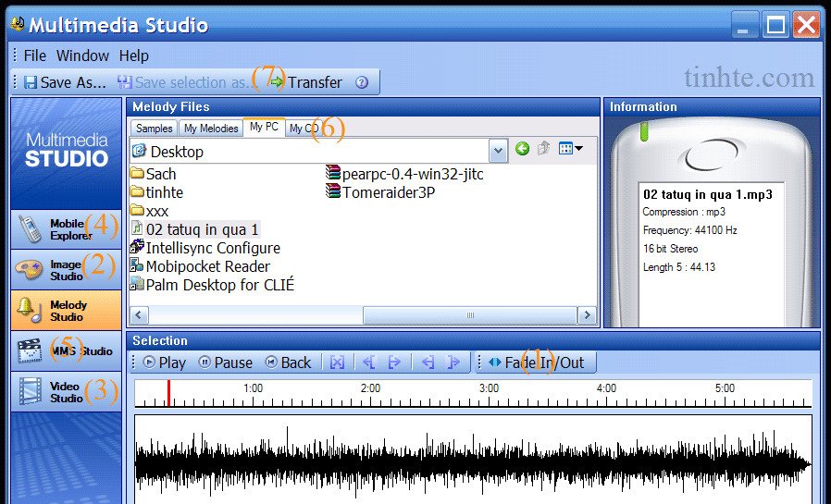Click Save As in the toolbar
Screen dimensions: 831x504
(65, 82)
